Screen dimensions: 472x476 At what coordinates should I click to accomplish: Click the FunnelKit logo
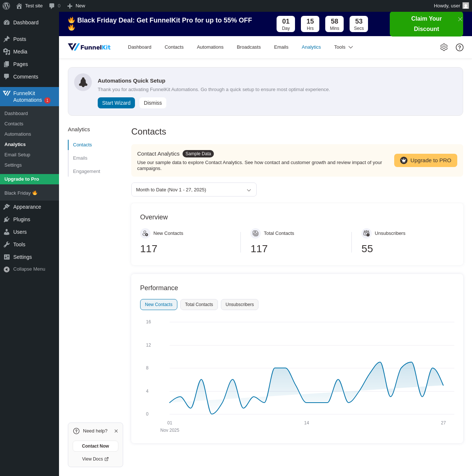[x=89, y=47]
